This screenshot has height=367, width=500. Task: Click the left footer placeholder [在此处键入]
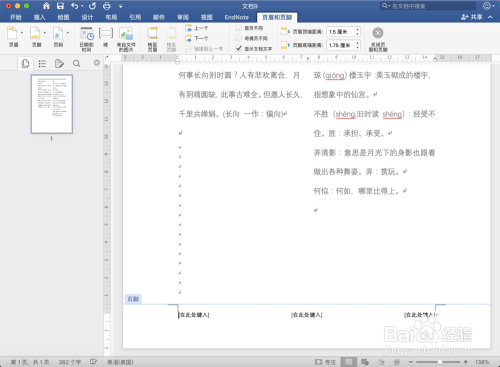194,315
